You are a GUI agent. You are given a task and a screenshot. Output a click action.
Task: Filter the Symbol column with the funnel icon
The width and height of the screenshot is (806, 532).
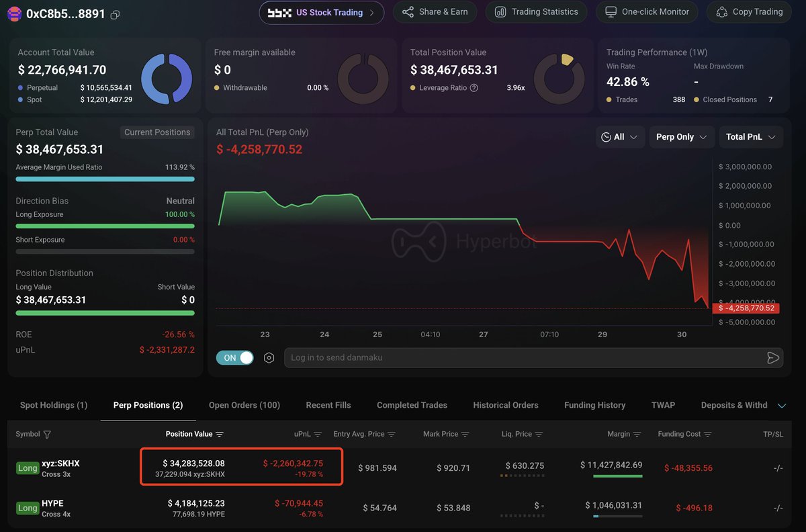(x=47, y=435)
